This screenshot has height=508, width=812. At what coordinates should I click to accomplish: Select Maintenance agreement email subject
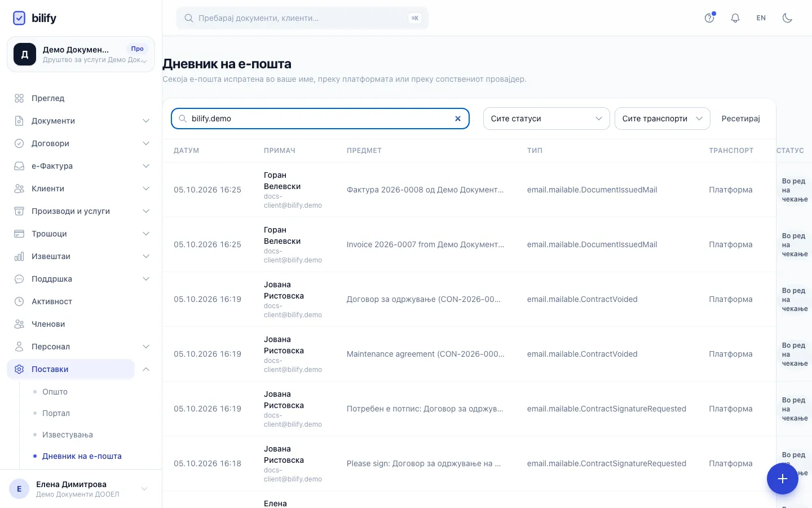click(425, 354)
